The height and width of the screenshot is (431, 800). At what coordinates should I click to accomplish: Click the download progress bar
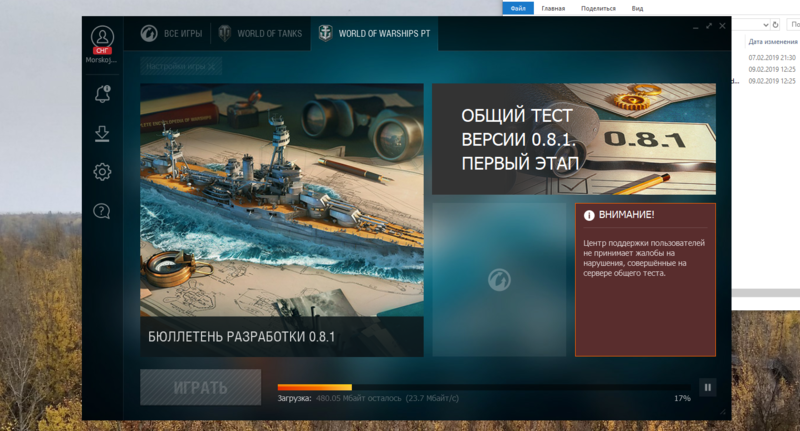(484, 387)
